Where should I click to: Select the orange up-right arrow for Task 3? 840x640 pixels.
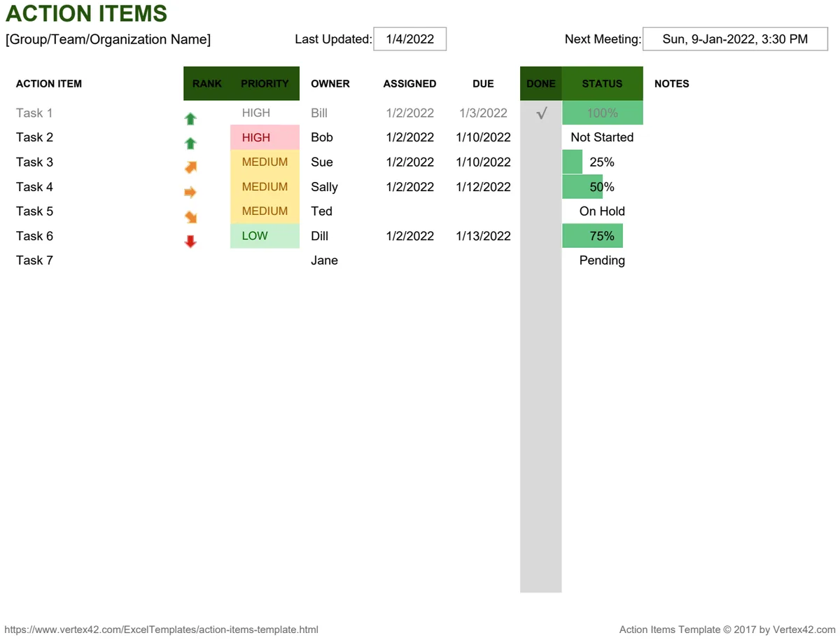(190, 167)
